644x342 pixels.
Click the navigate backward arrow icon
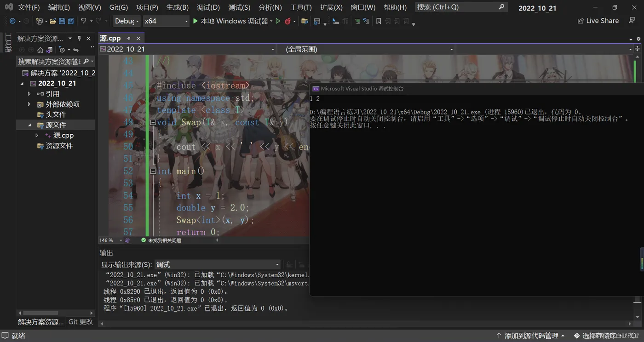tap(12, 21)
